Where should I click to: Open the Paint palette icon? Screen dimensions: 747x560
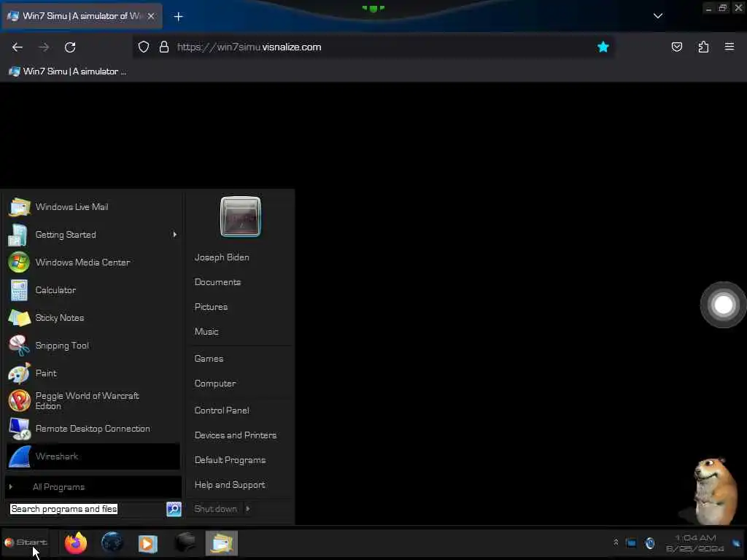(19, 373)
